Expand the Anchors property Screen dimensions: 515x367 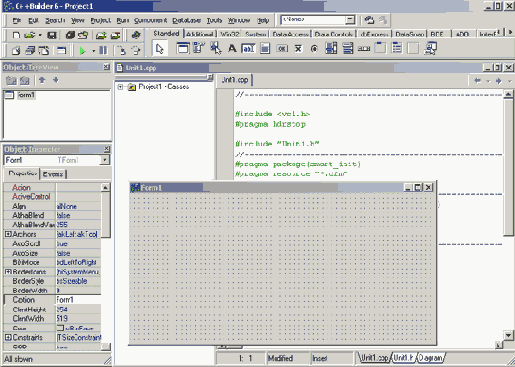[x=8, y=234]
